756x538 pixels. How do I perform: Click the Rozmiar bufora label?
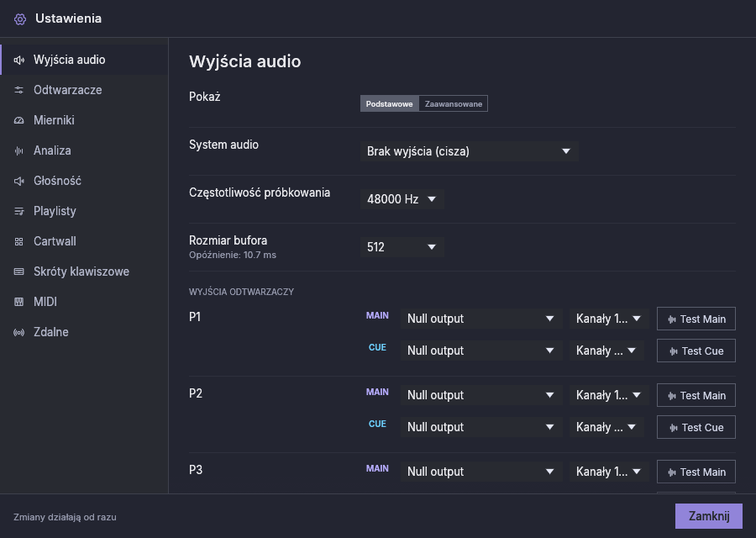tap(228, 240)
